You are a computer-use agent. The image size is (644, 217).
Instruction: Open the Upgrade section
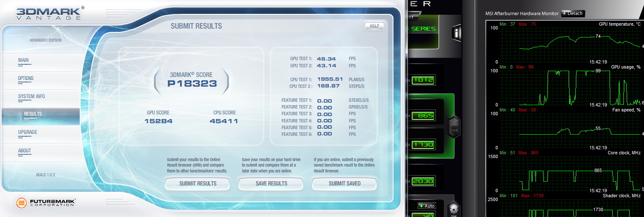[27, 132]
